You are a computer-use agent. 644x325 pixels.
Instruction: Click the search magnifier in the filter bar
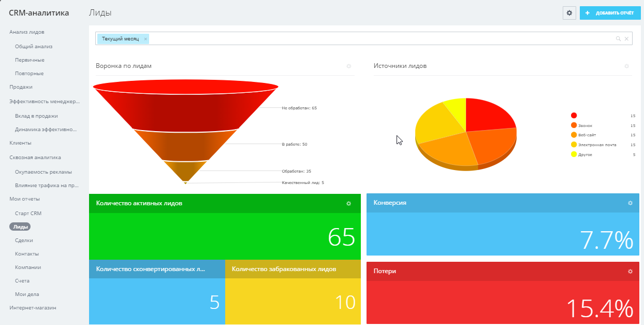pyautogui.click(x=618, y=39)
